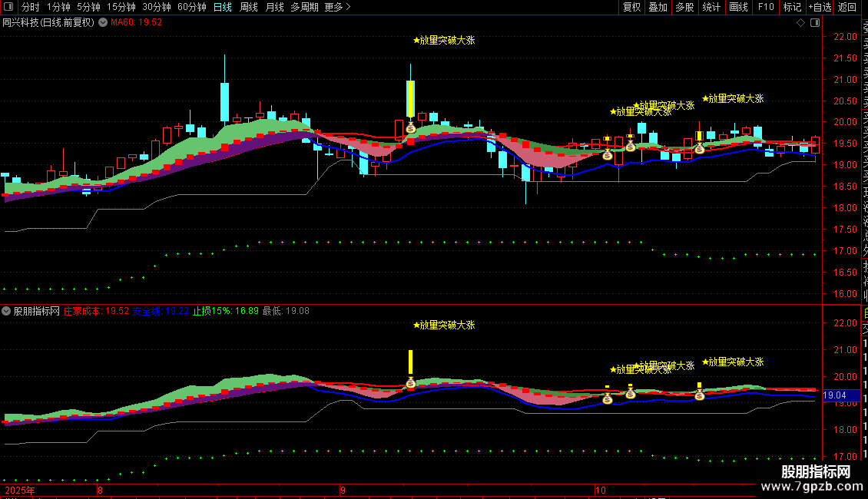Select the 30分钟 period
Viewport: 868px width, 499px height.
157,7
